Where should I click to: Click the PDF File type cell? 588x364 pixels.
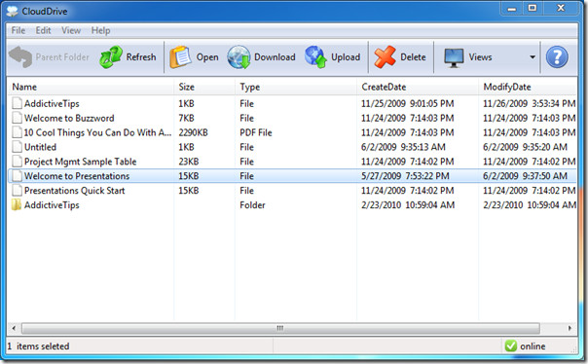point(256,132)
